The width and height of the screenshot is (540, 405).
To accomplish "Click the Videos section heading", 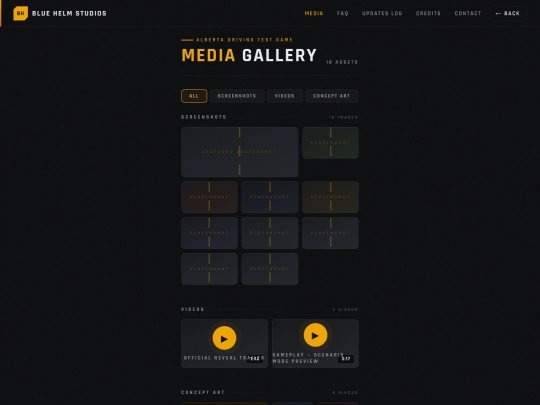I will point(193,309).
